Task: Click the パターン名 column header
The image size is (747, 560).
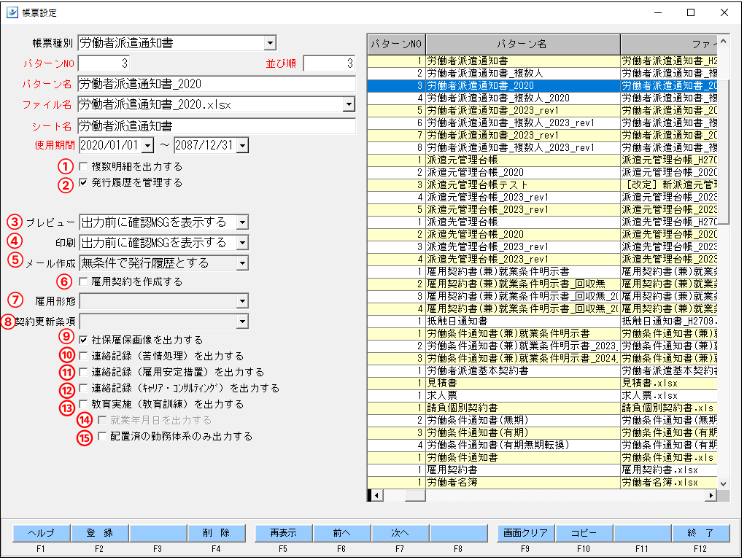Action: [x=522, y=44]
